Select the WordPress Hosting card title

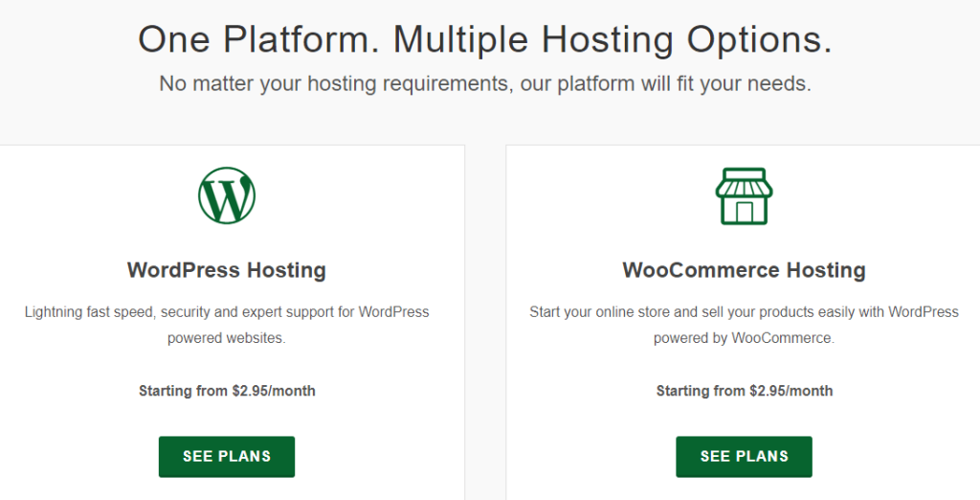point(227,270)
